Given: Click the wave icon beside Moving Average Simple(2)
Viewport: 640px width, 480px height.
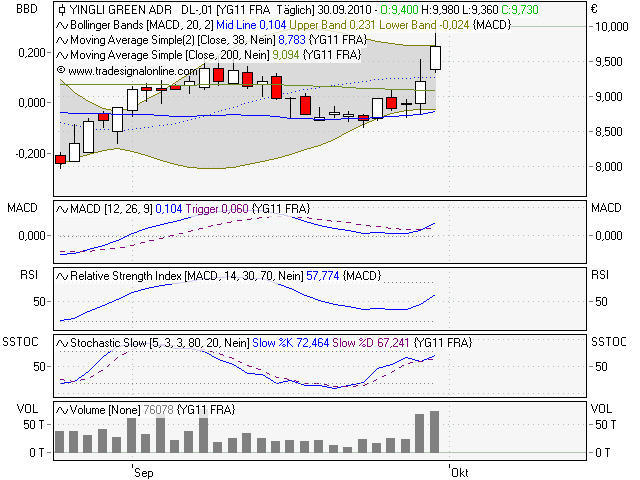Looking at the screenshot, I should tap(62, 40).
